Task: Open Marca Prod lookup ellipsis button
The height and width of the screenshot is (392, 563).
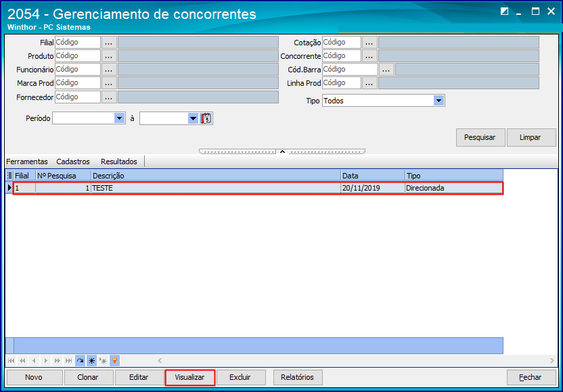Action: (109, 83)
